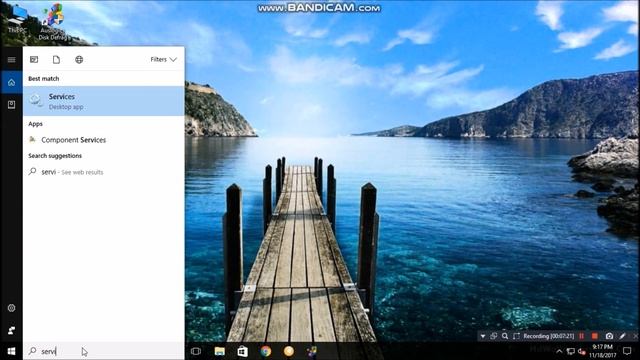640x360 pixels.
Task: Select the Home icon in search sidebar
Action: [x=11, y=82]
